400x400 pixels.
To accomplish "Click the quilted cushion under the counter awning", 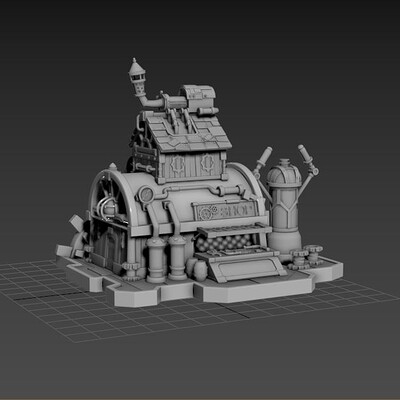I will (x=224, y=243).
